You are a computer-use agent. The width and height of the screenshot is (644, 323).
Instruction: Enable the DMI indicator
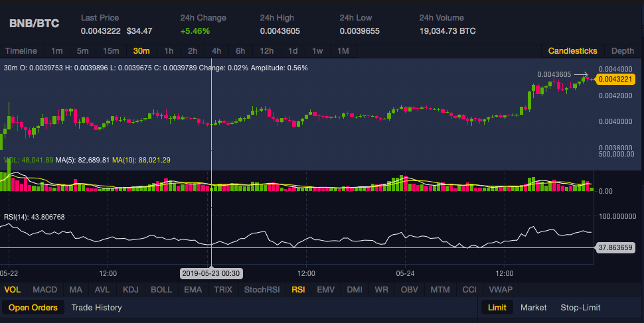pyautogui.click(x=355, y=289)
